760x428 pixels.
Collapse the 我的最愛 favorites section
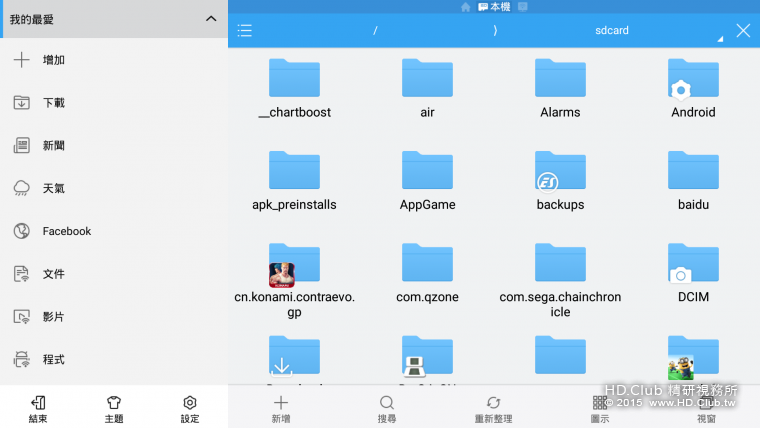click(x=211, y=19)
